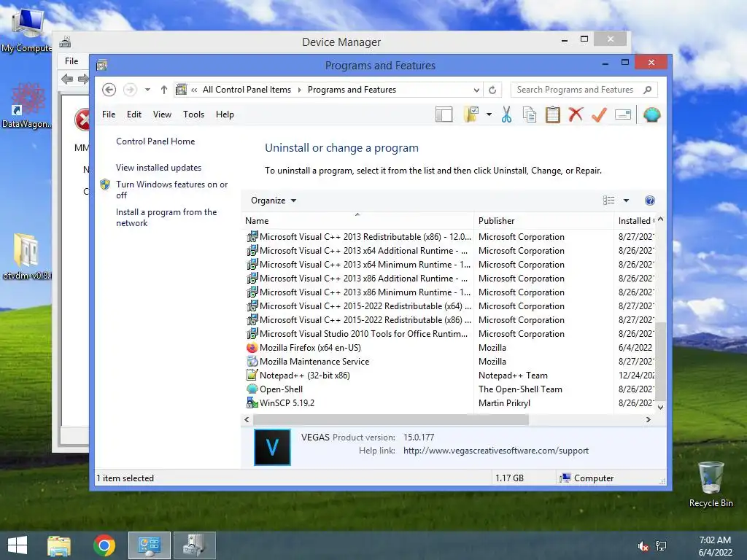The height and width of the screenshot is (560, 747).
Task: Switch to Device Manager taskbar button
Action: [195, 545]
